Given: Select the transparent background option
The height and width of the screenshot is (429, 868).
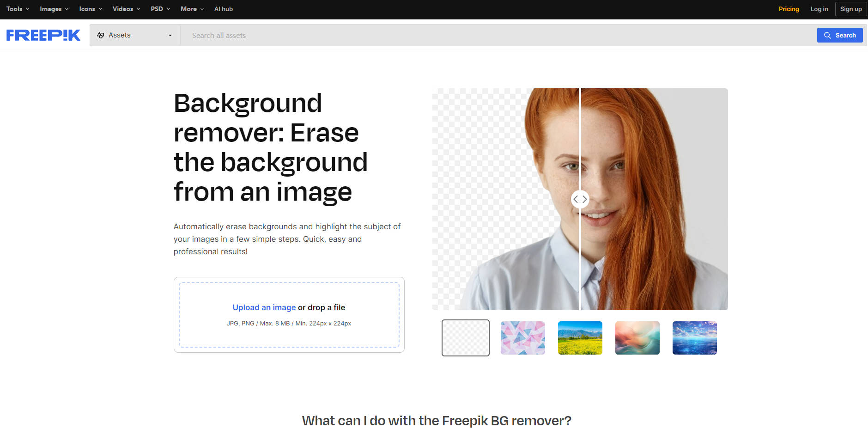Looking at the screenshot, I should [x=465, y=338].
